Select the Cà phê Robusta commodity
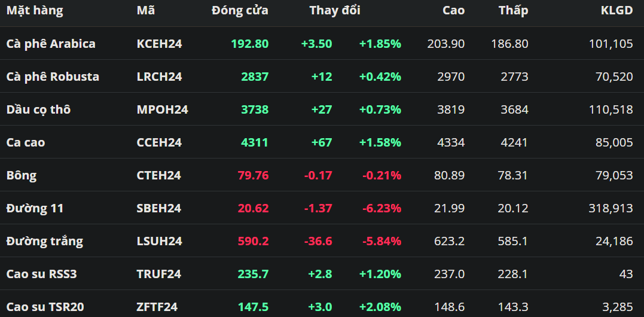 [x=53, y=77]
